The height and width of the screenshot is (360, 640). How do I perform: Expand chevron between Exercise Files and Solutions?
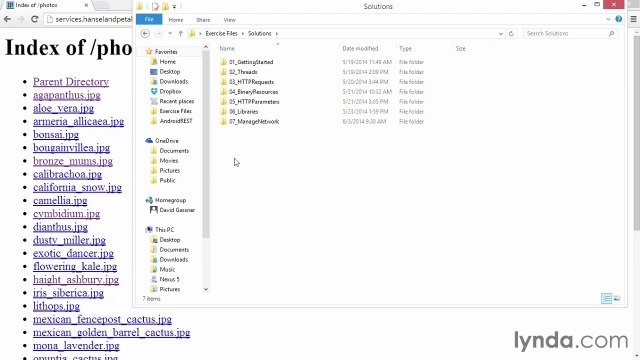tap(243, 33)
